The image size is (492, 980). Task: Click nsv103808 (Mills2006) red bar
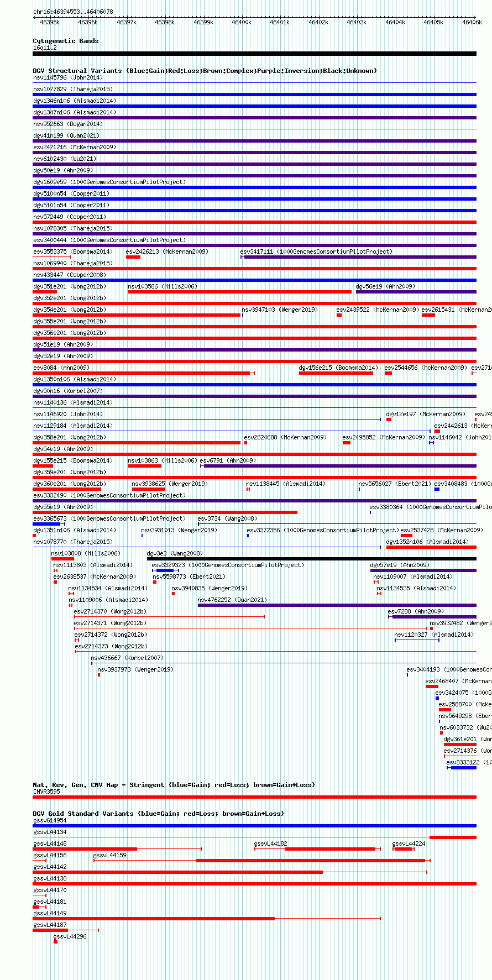point(62,559)
